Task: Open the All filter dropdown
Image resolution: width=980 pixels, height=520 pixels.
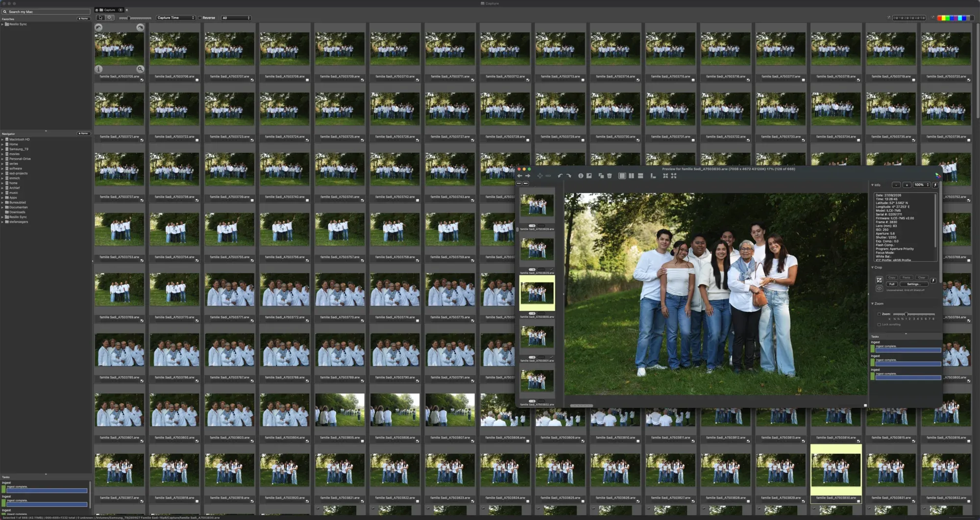Action: [x=236, y=18]
